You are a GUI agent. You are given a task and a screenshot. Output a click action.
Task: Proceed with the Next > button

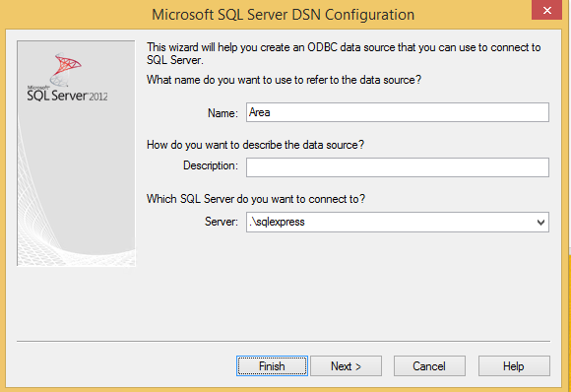(346, 365)
